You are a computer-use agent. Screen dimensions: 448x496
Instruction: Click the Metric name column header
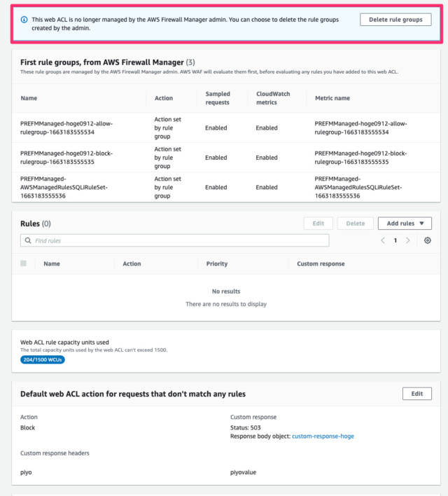[x=332, y=98]
